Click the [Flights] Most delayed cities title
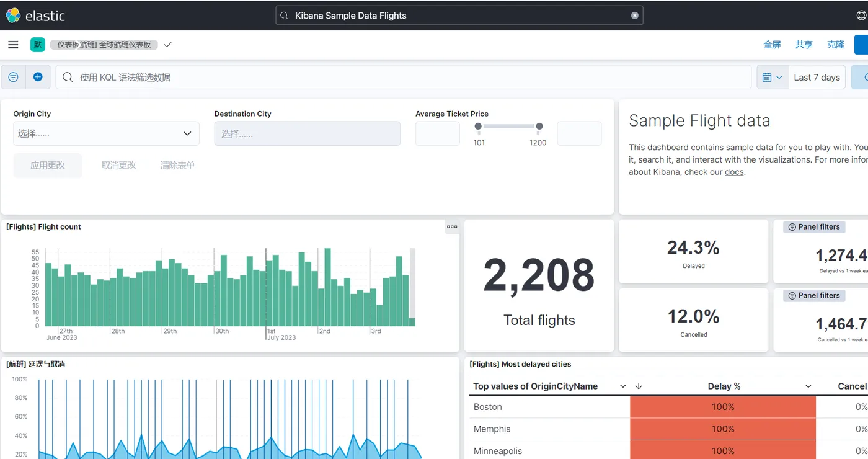 point(520,364)
